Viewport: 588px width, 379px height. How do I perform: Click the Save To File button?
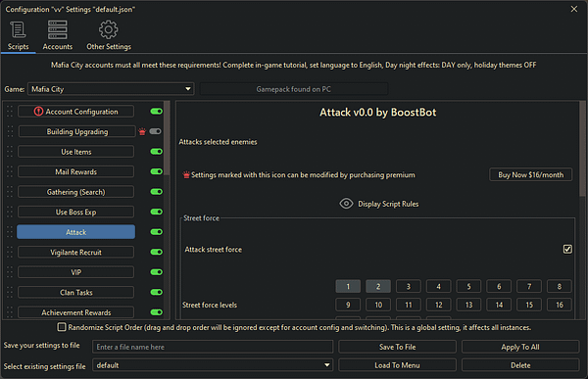[x=398, y=347]
